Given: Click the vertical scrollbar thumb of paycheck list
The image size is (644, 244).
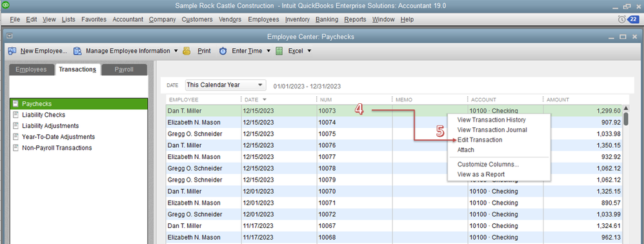Looking at the screenshot, I should point(626,119).
